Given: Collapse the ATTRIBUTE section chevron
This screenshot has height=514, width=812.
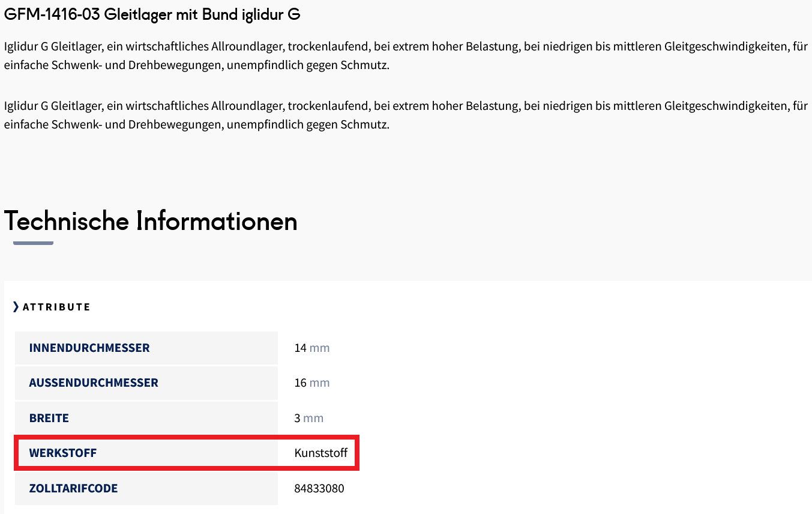Looking at the screenshot, I should [x=16, y=307].
